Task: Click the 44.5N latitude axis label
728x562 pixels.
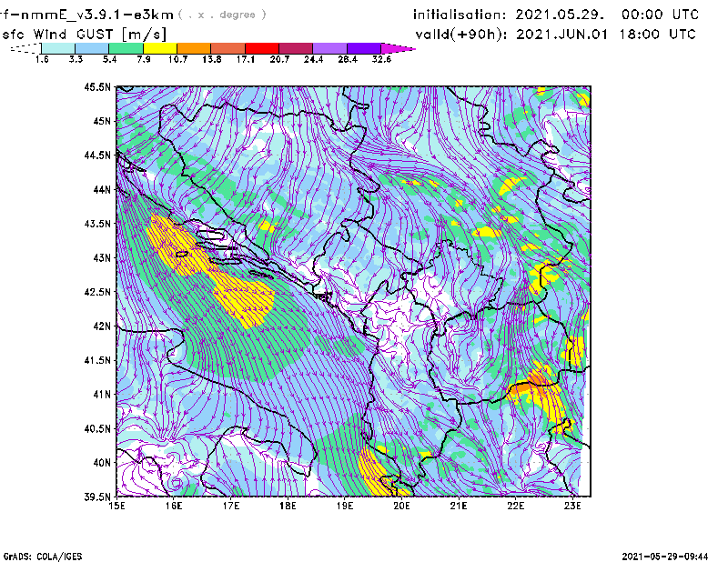Action: (x=97, y=155)
